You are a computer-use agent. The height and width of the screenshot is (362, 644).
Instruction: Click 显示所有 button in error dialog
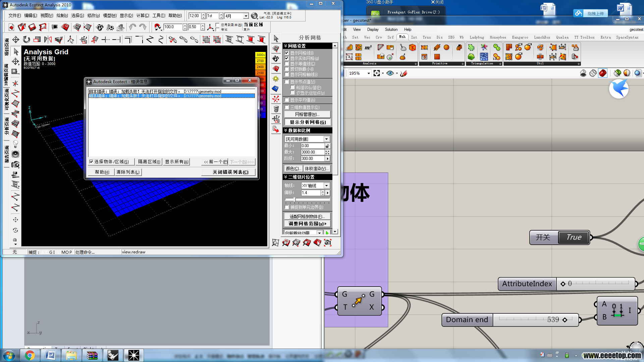[176, 162]
